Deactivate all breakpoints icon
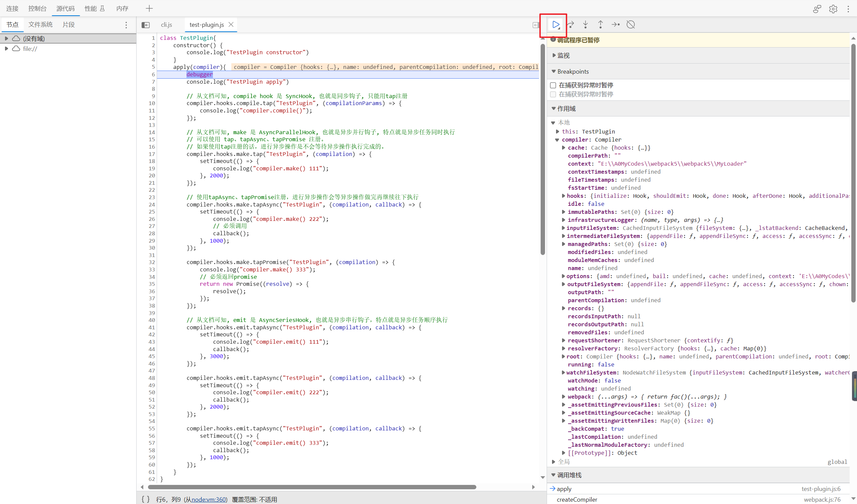Image resolution: width=857 pixels, height=504 pixels. coord(630,24)
